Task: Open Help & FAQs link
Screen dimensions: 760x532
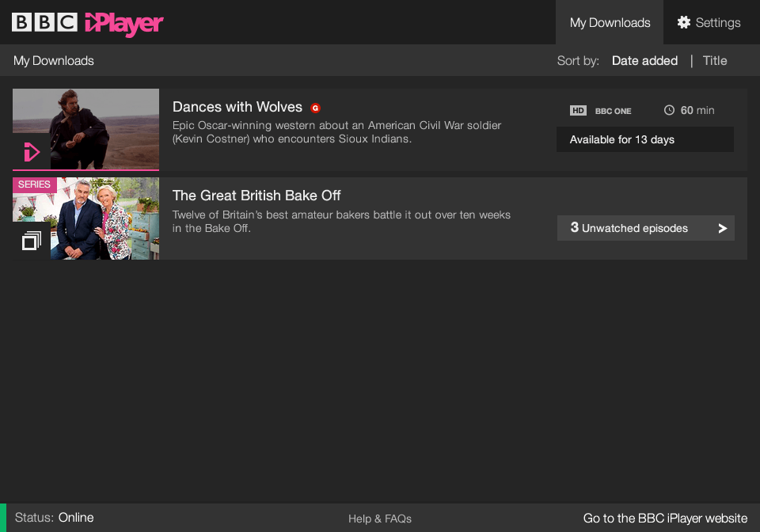Action: (380, 519)
